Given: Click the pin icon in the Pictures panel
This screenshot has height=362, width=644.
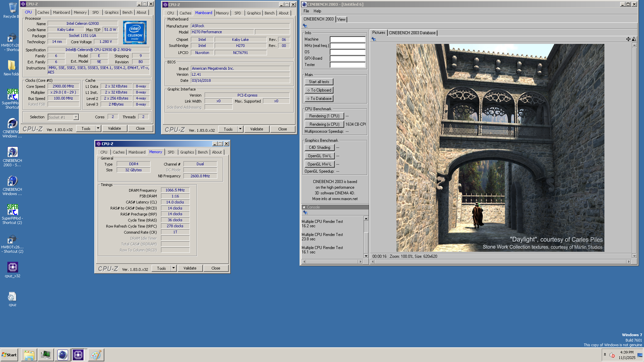Looking at the screenshot, I should click(374, 39).
